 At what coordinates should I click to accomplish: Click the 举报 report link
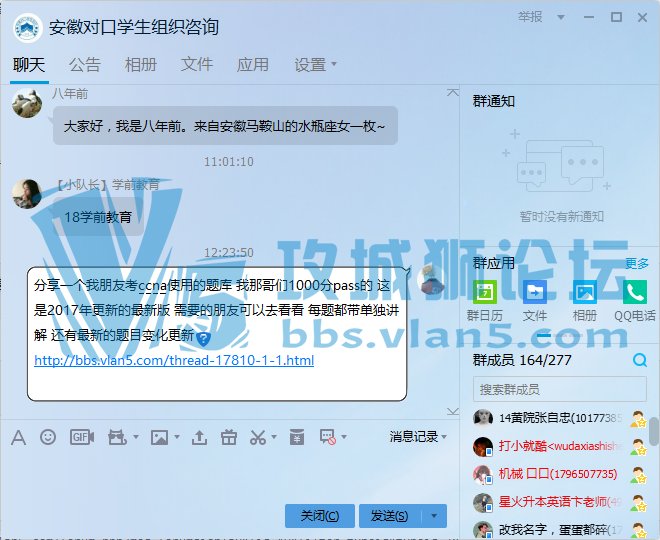[x=530, y=17]
